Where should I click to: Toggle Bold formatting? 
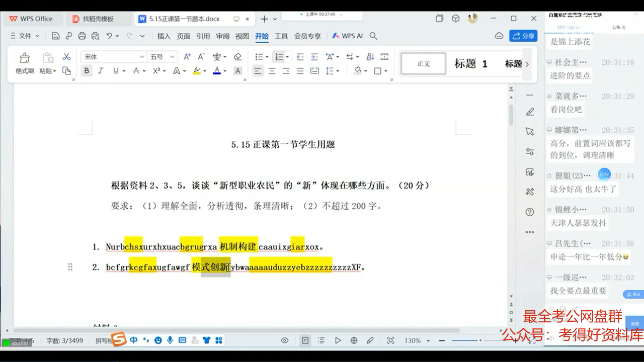tap(87, 71)
